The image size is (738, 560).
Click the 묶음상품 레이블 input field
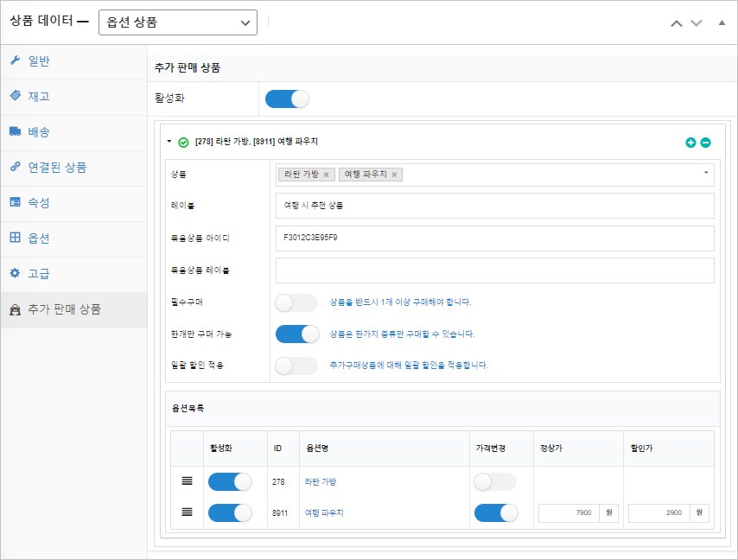(494, 270)
